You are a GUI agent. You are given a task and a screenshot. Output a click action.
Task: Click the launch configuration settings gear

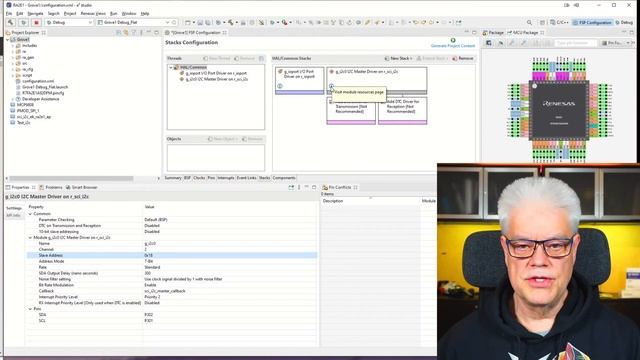click(174, 22)
